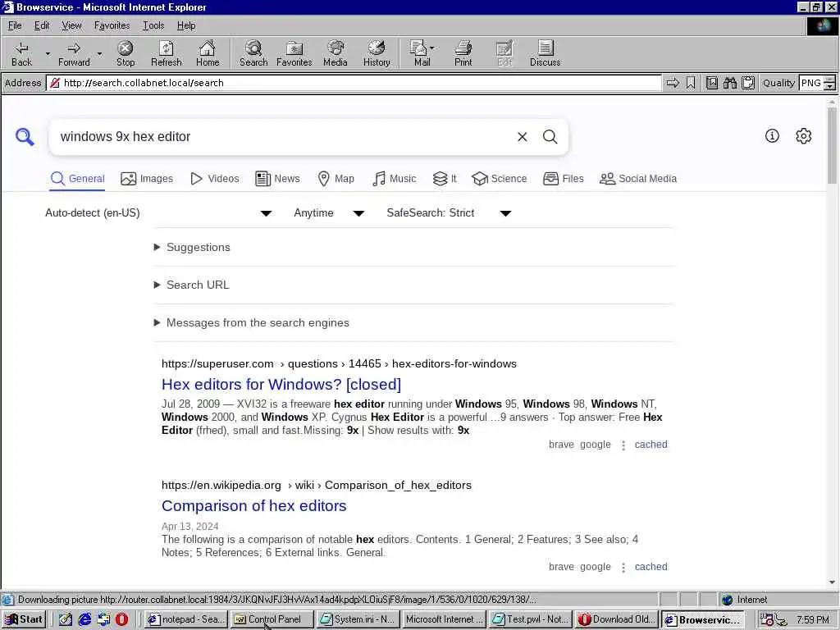Open the Back button history dropdown arrow
This screenshot has height=630, width=840.
(x=48, y=53)
